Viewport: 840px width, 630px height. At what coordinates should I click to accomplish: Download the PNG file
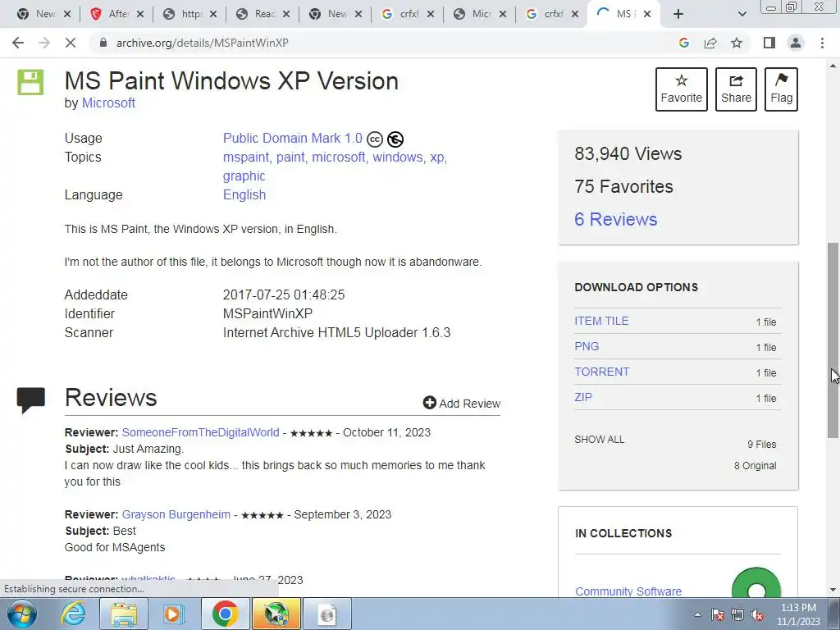tap(587, 346)
